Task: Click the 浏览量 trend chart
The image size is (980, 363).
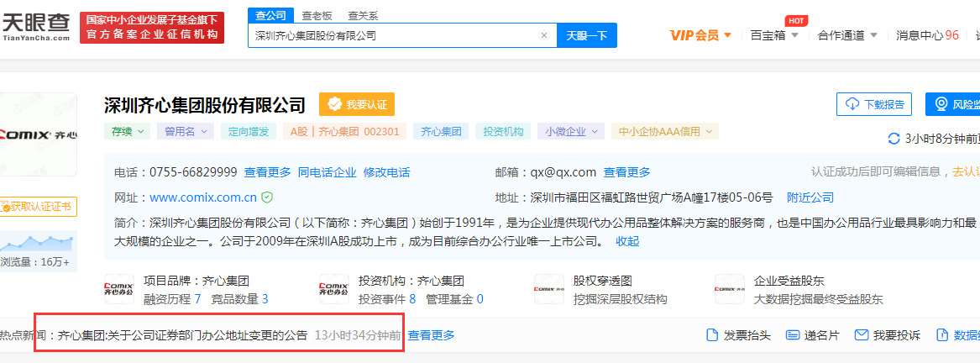Action: tap(38, 244)
